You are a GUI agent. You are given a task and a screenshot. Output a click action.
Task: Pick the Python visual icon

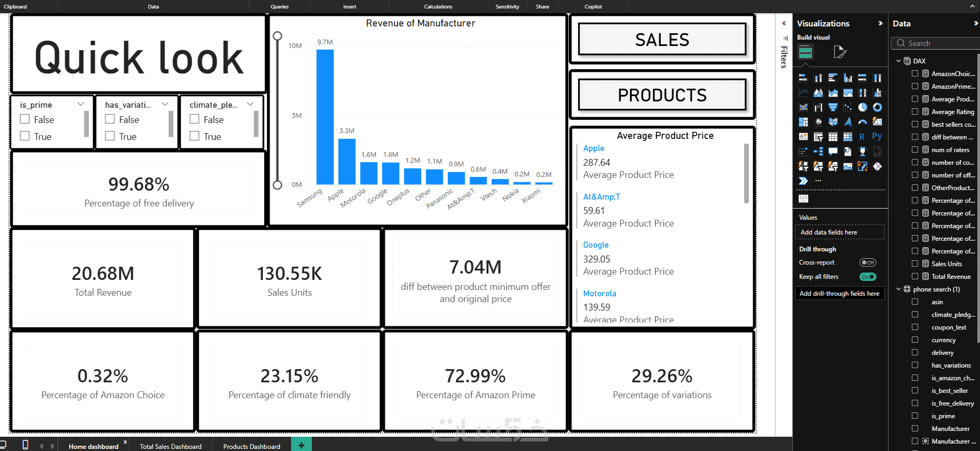click(x=877, y=137)
